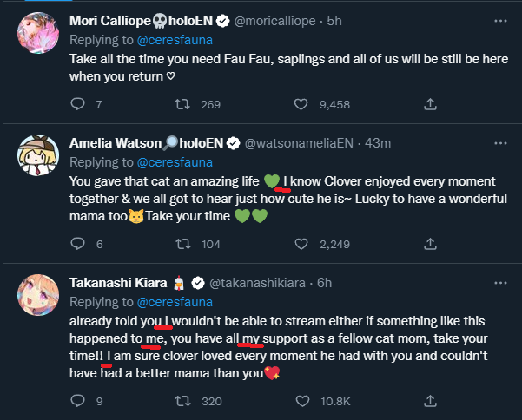Open Mori Calliope's profile avatar
522x420 pixels.
click(x=37, y=36)
